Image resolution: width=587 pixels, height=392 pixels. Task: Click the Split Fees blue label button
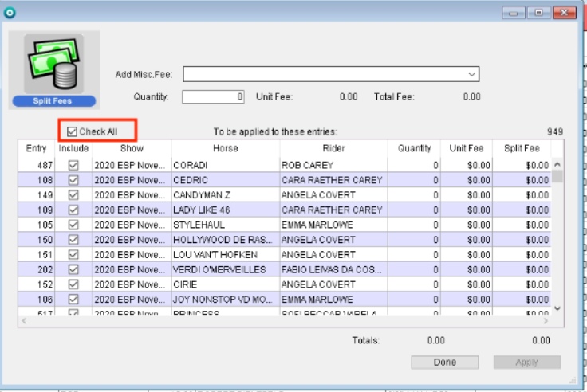coord(54,101)
